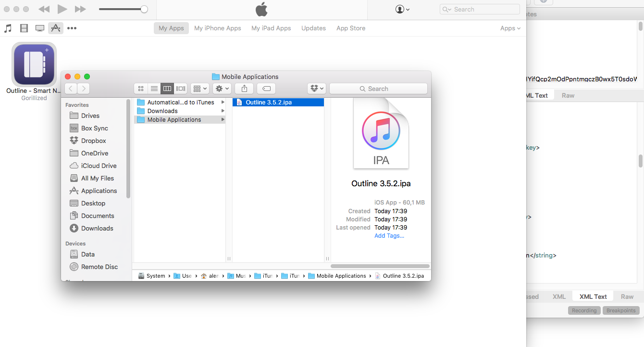Screen dimensions: 644x347
Task: Switch Finder to column view
Action: [x=167, y=89]
